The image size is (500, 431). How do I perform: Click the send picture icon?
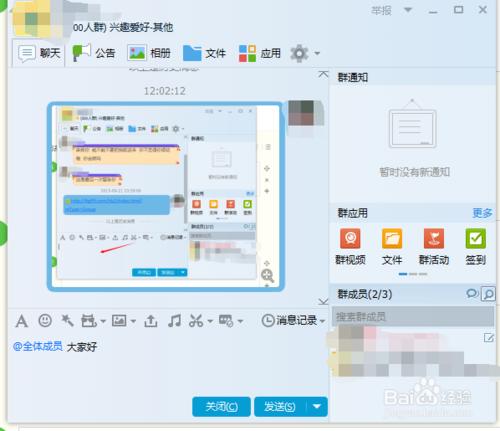119,321
